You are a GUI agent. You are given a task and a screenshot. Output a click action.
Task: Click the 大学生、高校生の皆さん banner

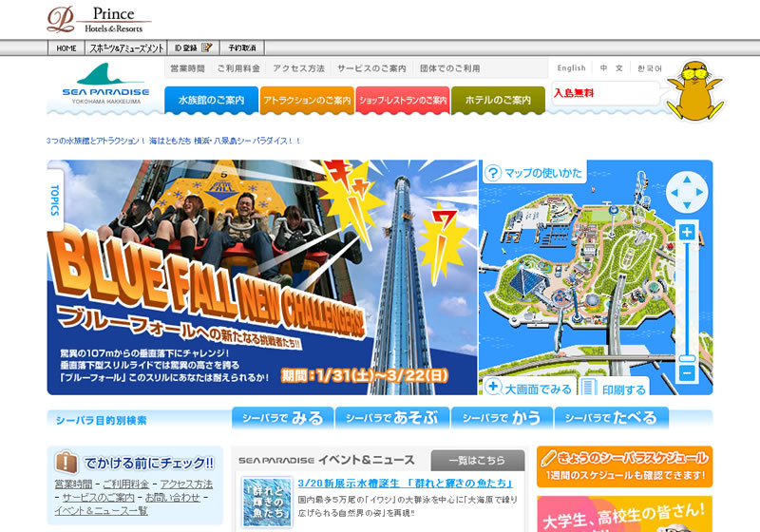tap(624, 514)
